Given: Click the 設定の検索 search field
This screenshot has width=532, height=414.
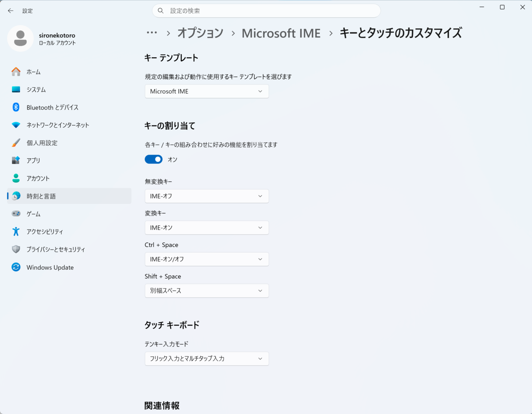Looking at the screenshot, I should 266,11.
